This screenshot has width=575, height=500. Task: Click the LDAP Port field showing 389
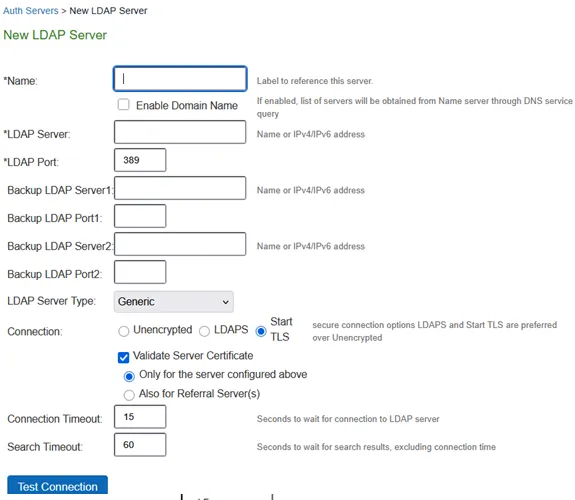pos(140,160)
